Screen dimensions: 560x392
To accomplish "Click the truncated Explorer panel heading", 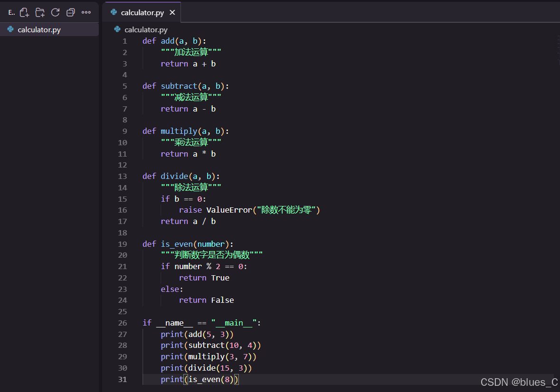I will tap(11, 12).
